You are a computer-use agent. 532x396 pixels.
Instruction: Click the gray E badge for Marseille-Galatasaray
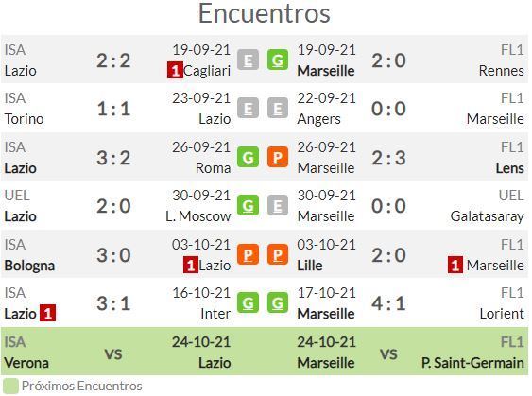pyautogui.click(x=278, y=206)
